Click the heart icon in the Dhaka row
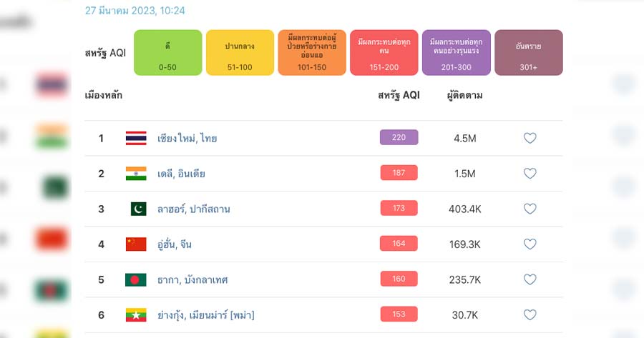The width and height of the screenshot is (644, 338). 530,279
